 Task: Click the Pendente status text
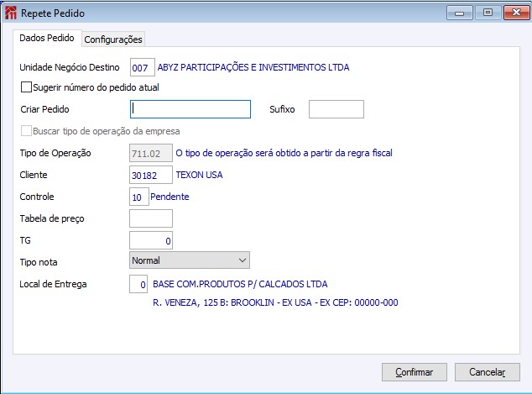pos(170,197)
